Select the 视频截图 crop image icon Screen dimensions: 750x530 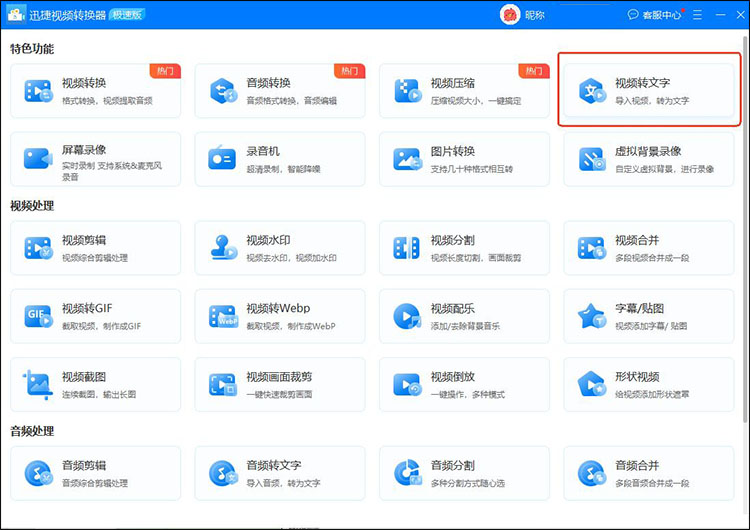(x=38, y=385)
